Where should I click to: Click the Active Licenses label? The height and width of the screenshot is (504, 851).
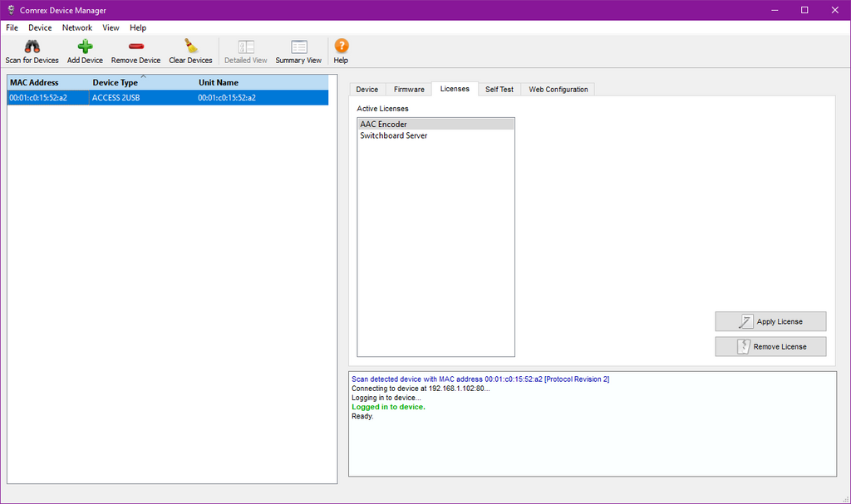pyautogui.click(x=382, y=109)
